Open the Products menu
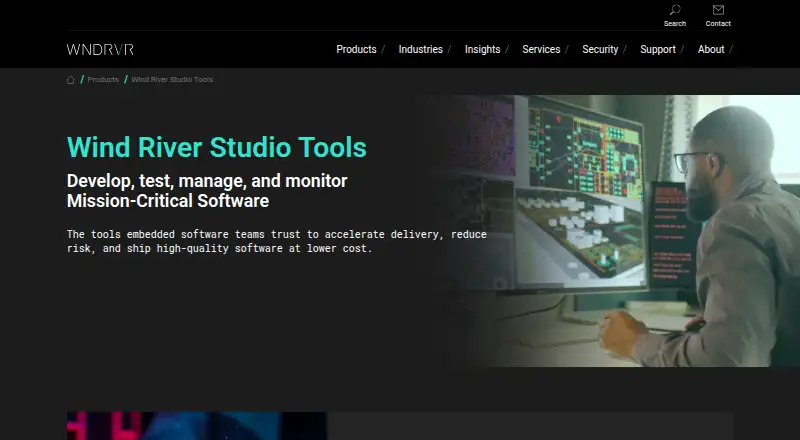The width and height of the screenshot is (800, 440). point(356,50)
